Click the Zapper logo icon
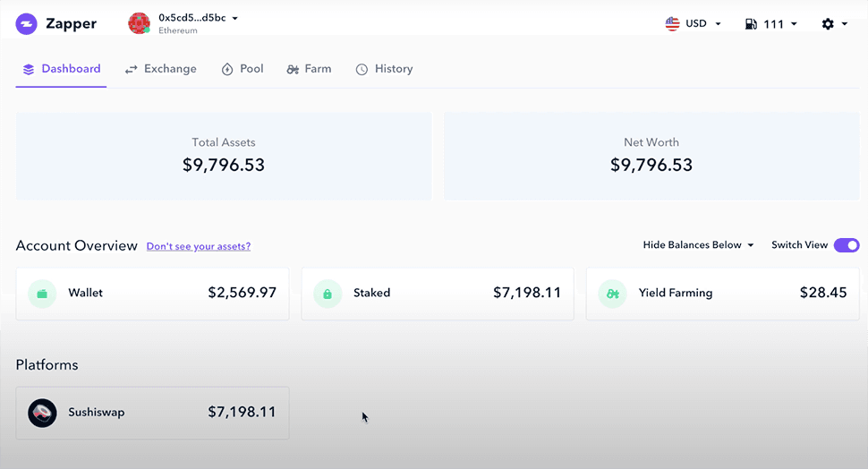Screen dimensions: 868x469 (x=27, y=24)
